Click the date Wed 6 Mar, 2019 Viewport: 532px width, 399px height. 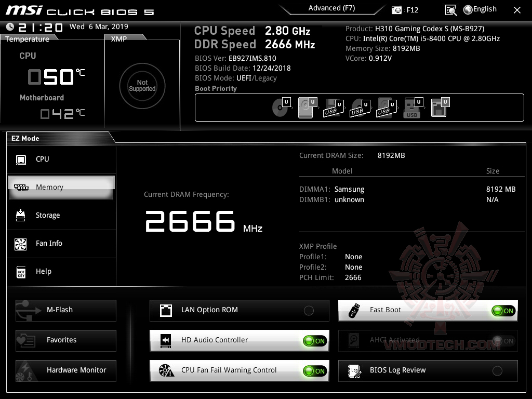[99, 26]
